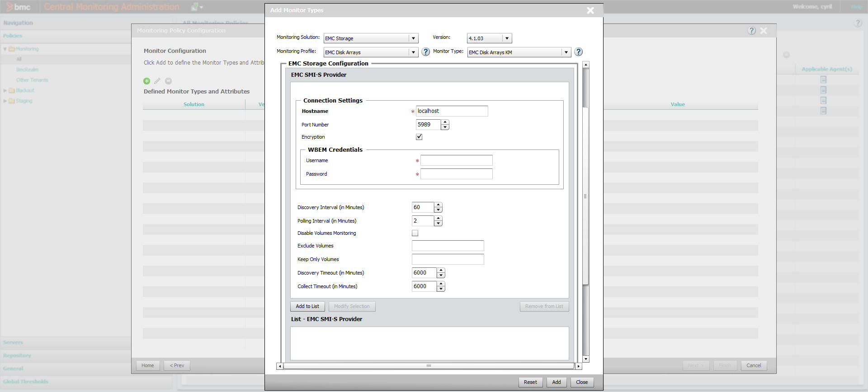Click green add monitor type icon
868x392 pixels.
coord(146,81)
